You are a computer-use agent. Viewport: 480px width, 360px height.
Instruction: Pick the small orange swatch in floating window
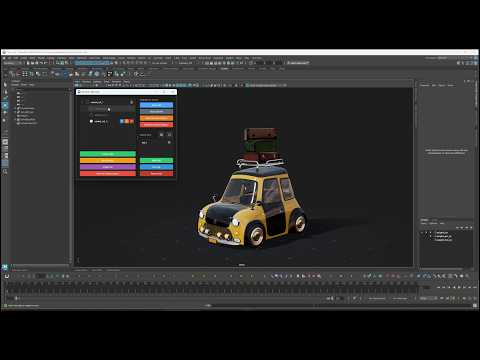(x=127, y=121)
